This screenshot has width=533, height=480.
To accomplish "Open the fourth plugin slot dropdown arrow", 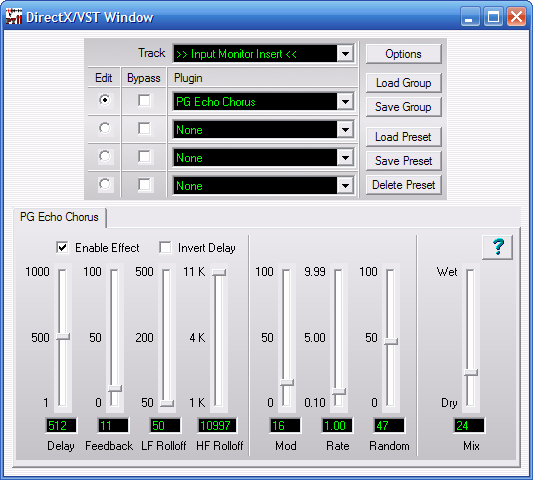I will pyautogui.click(x=345, y=185).
